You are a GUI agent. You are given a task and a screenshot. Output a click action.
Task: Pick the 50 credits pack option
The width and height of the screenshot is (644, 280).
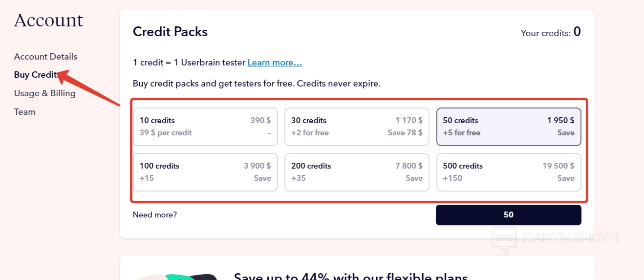(x=508, y=127)
